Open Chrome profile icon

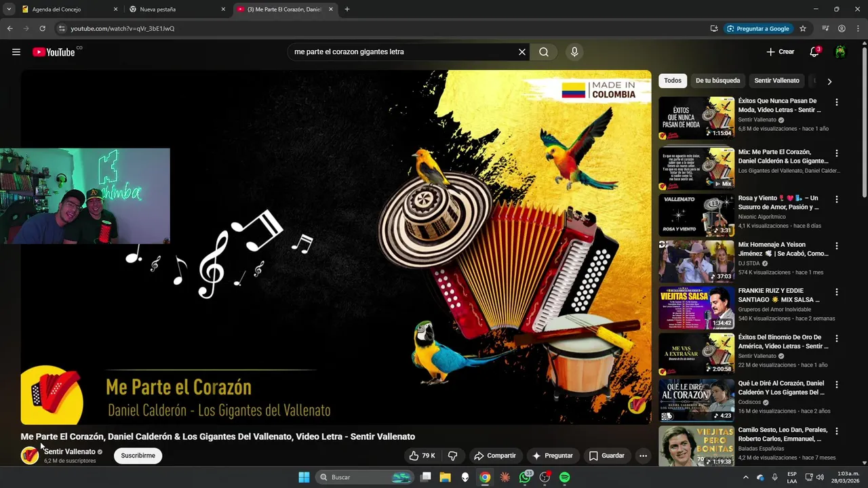point(842,28)
